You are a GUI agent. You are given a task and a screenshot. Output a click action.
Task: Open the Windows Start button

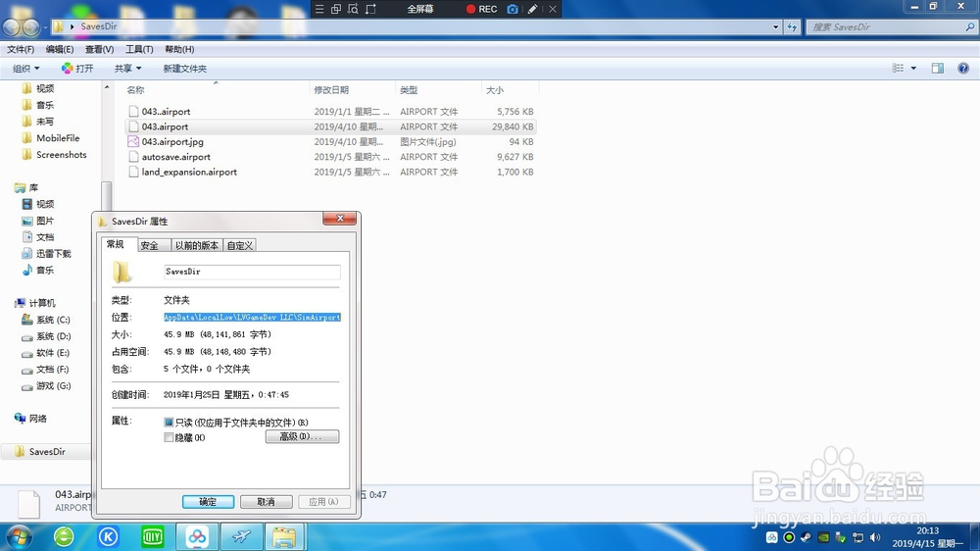tap(19, 536)
